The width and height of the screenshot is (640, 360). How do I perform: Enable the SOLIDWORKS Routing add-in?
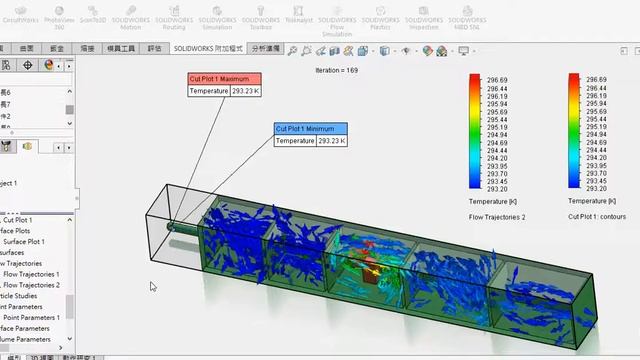point(174,18)
